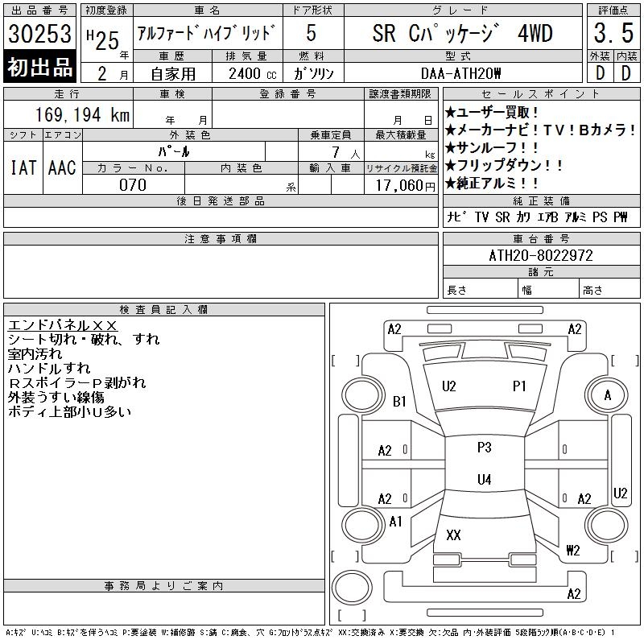This screenshot has height=644, width=644.
Task: Click the P3 mark on the roof
Action: pos(484,448)
